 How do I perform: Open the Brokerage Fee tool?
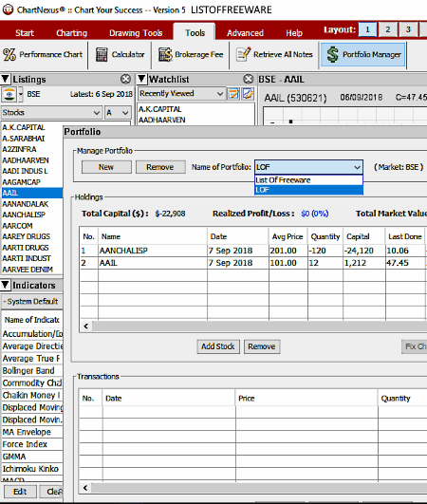(x=191, y=55)
